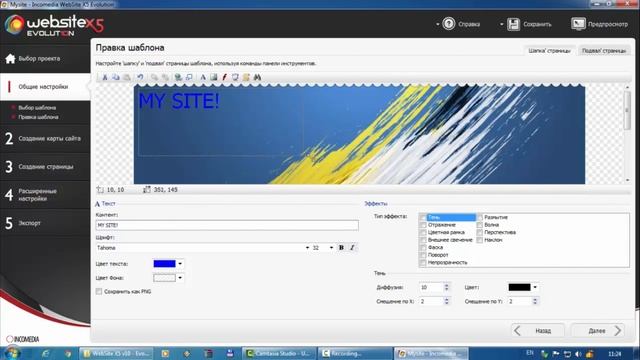
Task: Click the Paste toolbar icon
Action: [127, 77]
